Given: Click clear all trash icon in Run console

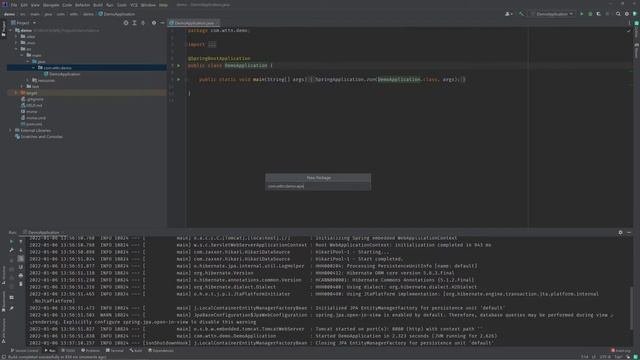Looking at the screenshot, I should (x=21, y=284).
